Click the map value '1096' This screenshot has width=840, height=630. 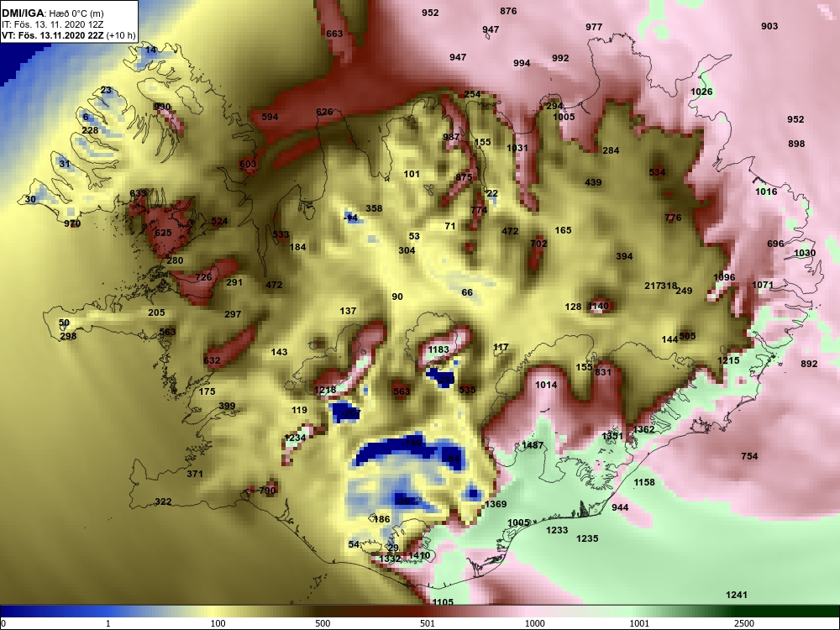pos(724,277)
